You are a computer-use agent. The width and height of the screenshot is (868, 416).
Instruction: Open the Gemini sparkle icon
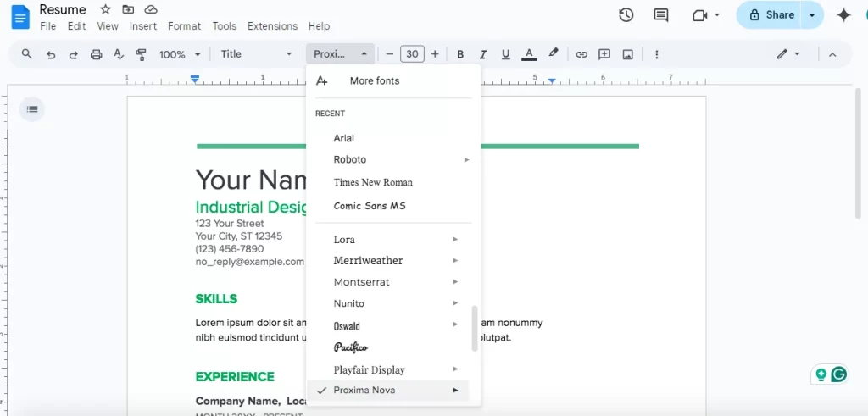[843, 15]
